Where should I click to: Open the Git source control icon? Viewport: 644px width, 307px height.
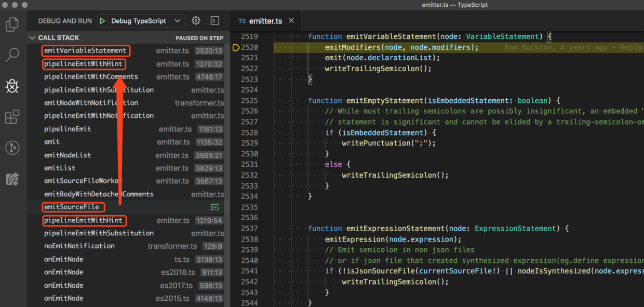coord(12,148)
